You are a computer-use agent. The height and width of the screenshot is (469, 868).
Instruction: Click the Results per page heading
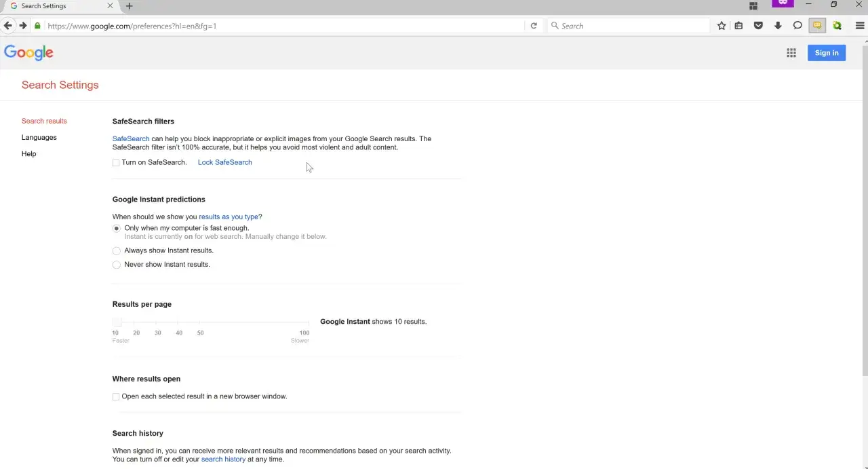tap(142, 304)
